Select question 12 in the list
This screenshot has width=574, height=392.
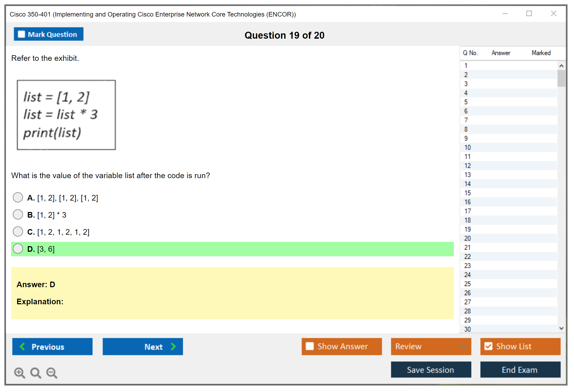click(x=467, y=166)
